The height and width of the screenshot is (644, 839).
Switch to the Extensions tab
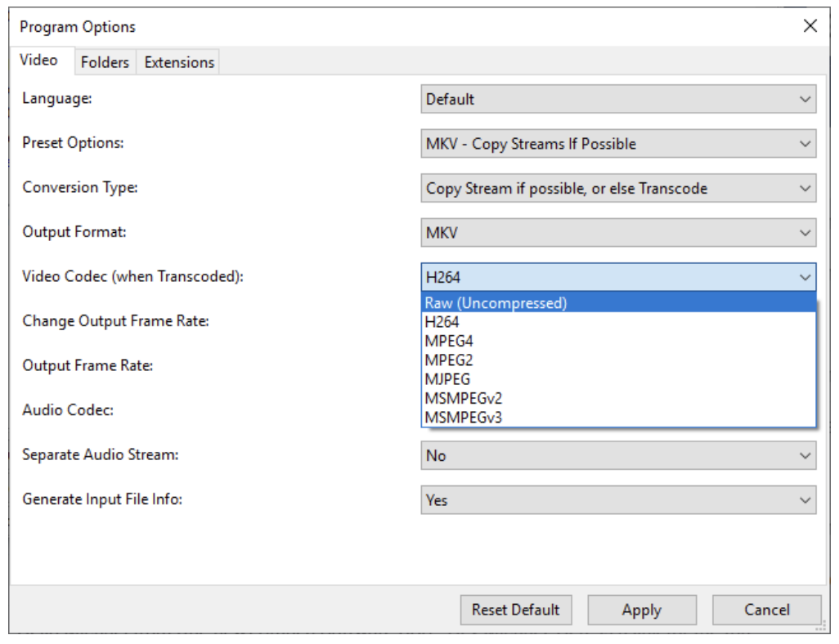click(179, 63)
